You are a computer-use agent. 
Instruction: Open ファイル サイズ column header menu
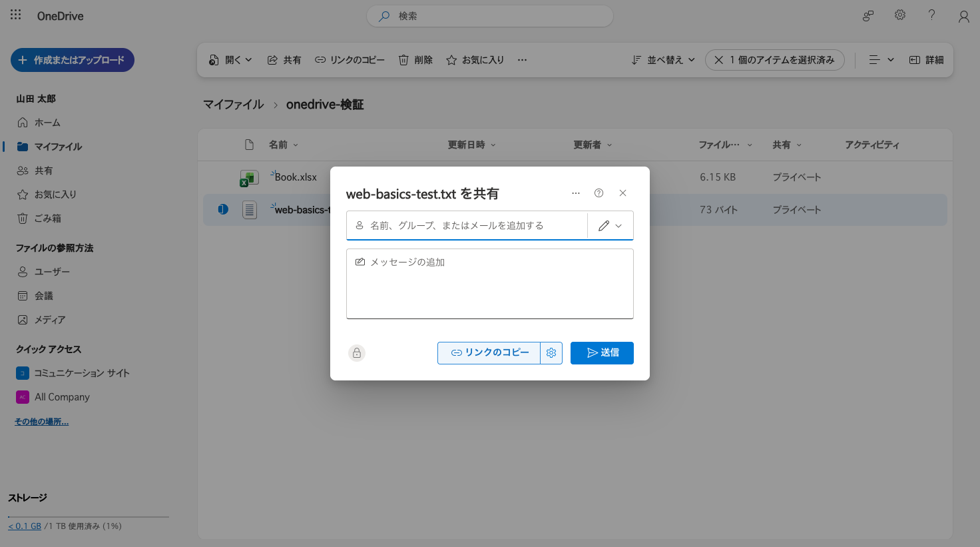pyautogui.click(x=725, y=145)
